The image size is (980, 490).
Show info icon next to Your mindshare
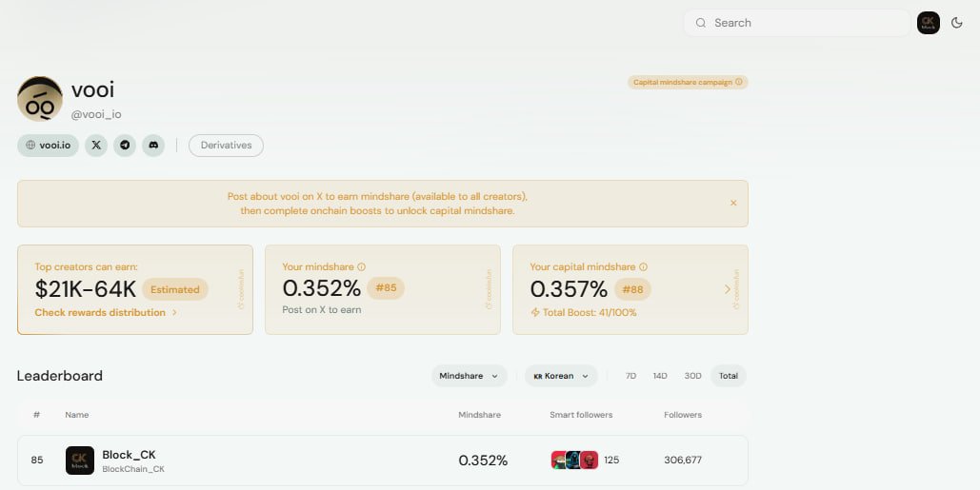pyautogui.click(x=361, y=267)
